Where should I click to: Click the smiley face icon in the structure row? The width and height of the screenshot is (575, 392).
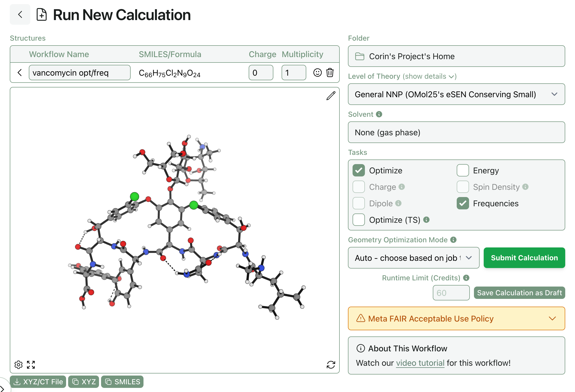pos(317,73)
